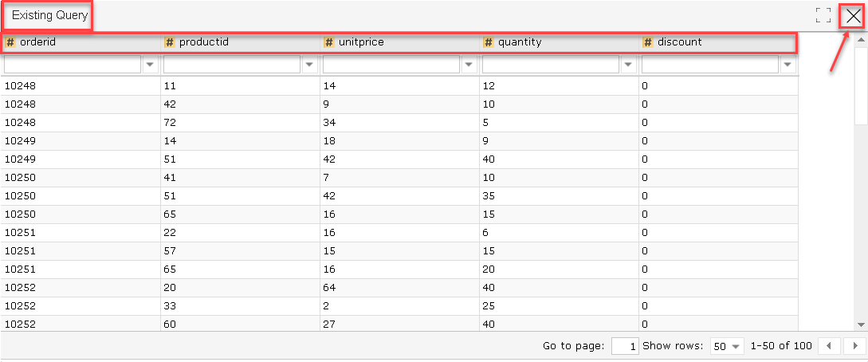Go to next page arrow

854,347
